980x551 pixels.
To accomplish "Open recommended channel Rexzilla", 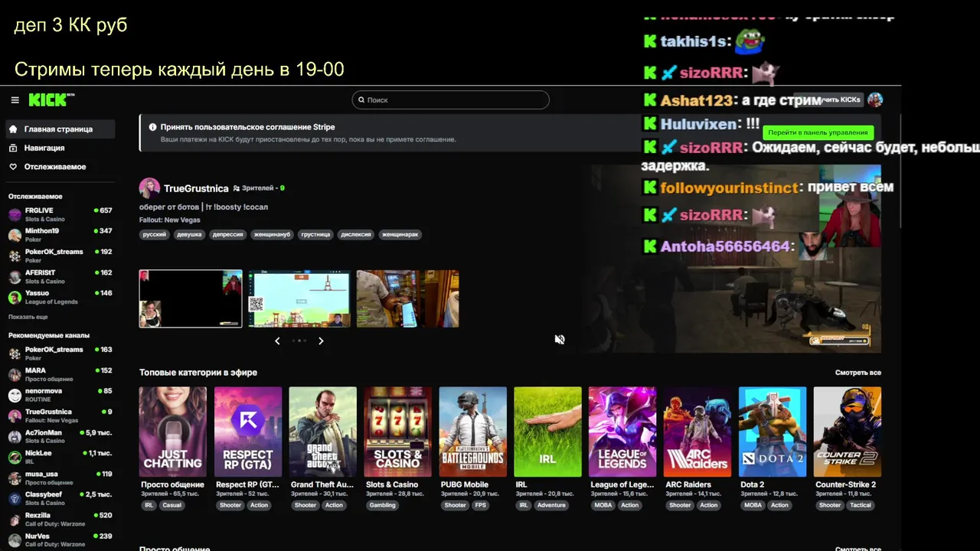I will click(x=60, y=520).
